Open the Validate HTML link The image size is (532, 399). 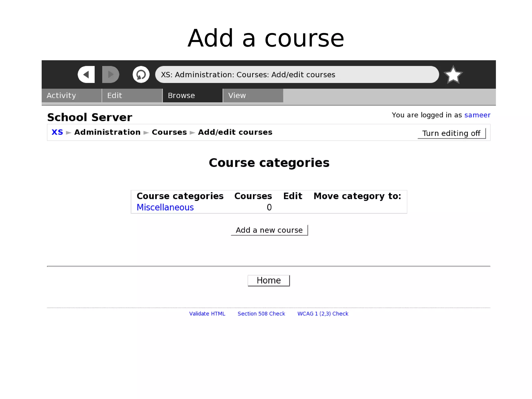coord(207,314)
